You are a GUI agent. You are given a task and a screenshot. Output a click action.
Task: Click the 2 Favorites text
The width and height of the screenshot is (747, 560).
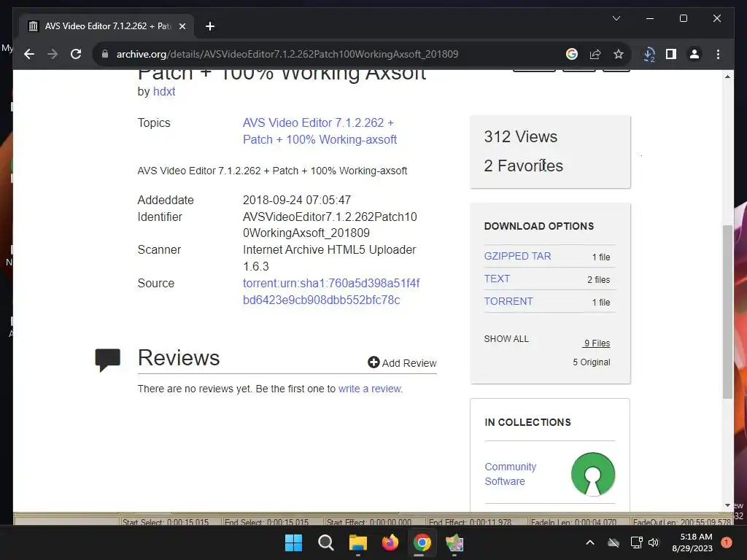(x=524, y=166)
